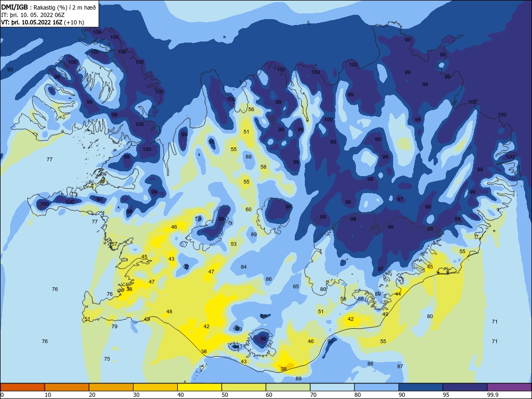The image size is (532, 399).
Task: Select the map humidity value '60'
Action: click(248, 209)
